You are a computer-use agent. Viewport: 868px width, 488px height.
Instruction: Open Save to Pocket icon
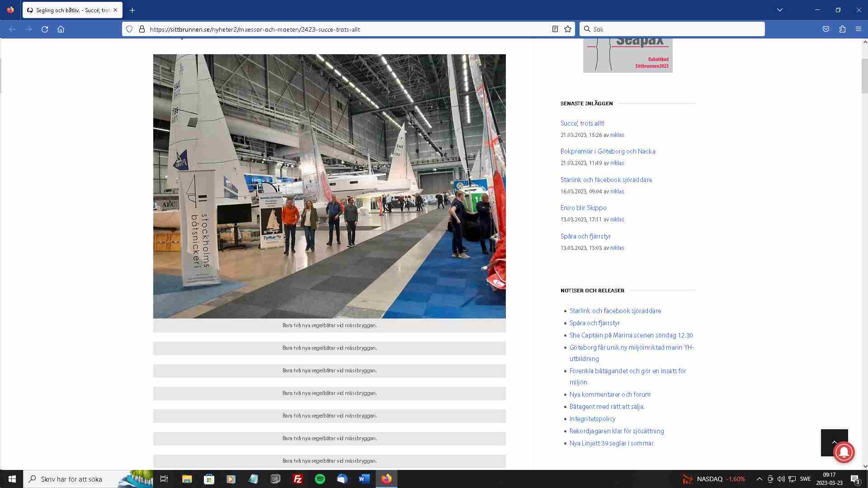tap(826, 29)
